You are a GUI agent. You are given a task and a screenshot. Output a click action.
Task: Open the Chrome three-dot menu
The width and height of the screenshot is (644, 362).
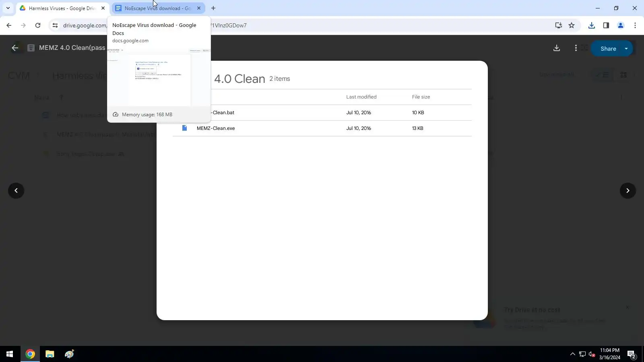pos(635,25)
